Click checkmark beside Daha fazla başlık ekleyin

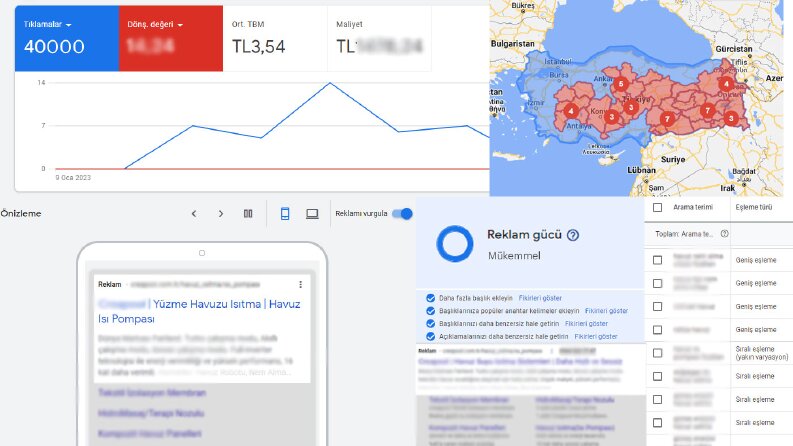click(x=430, y=298)
